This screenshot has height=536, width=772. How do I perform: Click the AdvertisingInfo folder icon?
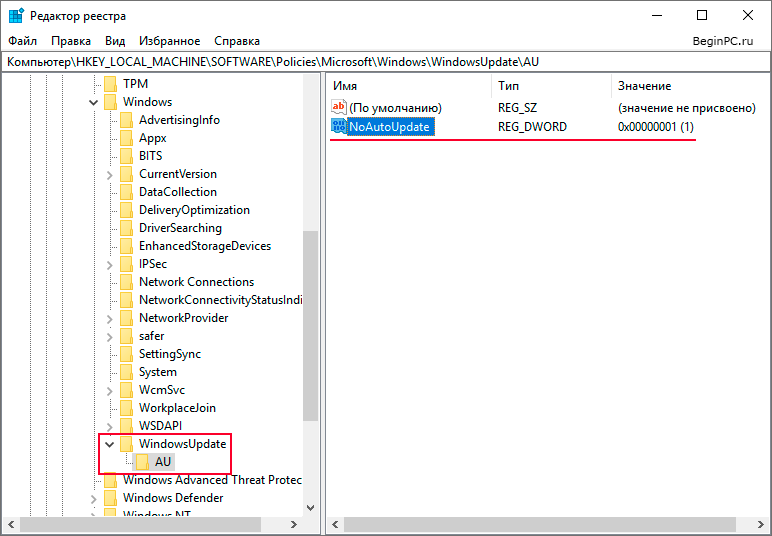coord(127,120)
